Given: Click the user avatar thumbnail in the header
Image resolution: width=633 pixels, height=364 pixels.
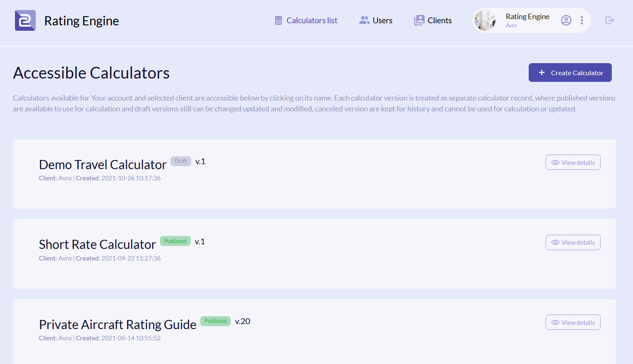Looking at the screenshot, I should [x=485, y=20].
